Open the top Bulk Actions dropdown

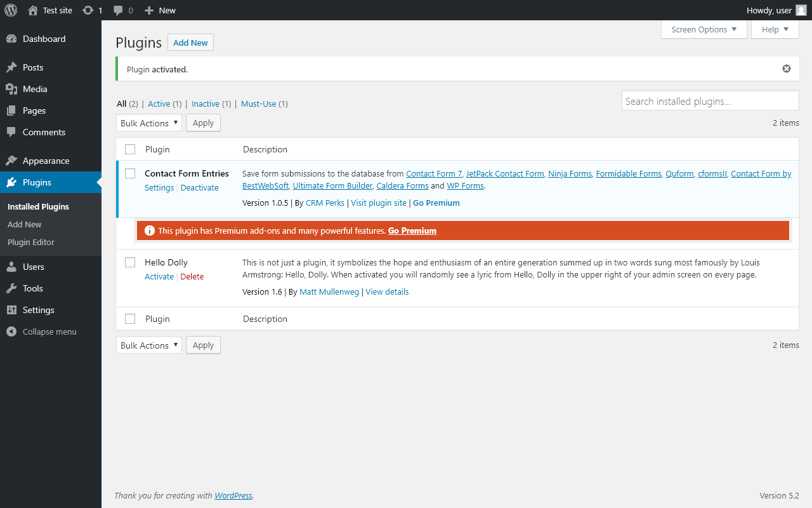(149, 123)
